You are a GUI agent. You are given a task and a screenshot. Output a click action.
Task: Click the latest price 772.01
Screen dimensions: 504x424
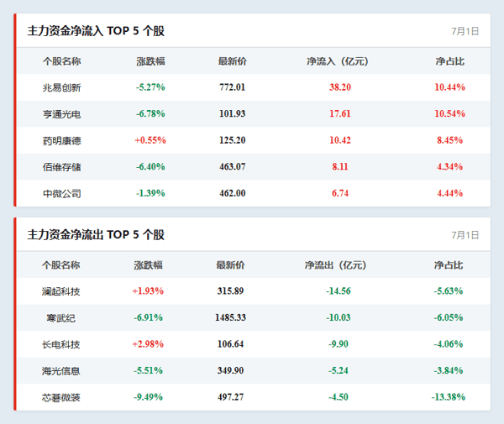[233, 87]
